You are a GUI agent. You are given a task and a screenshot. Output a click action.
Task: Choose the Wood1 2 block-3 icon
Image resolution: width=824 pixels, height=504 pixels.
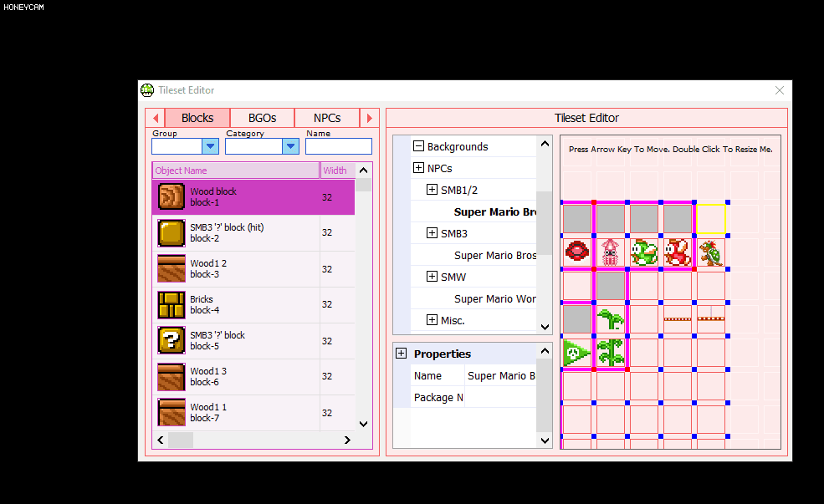coord(171,269)
